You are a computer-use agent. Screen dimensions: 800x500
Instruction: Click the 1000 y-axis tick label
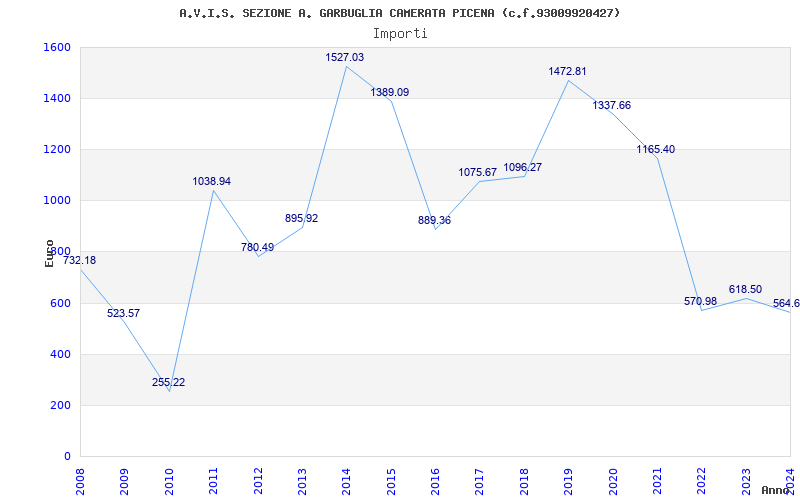pyautogui.click(x=58, y=201)
